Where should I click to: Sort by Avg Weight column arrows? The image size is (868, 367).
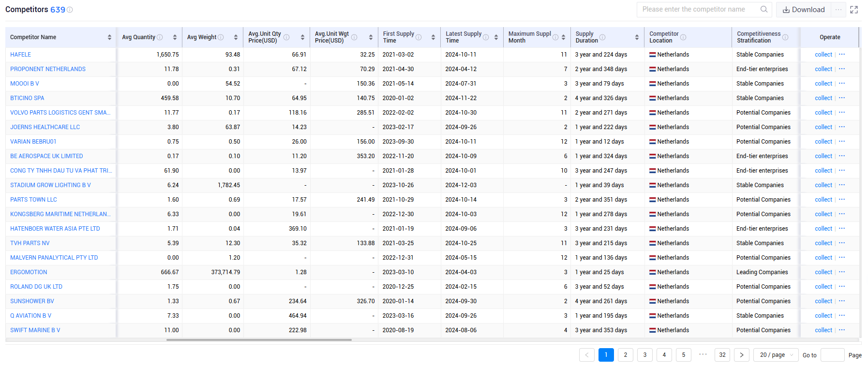236,37
